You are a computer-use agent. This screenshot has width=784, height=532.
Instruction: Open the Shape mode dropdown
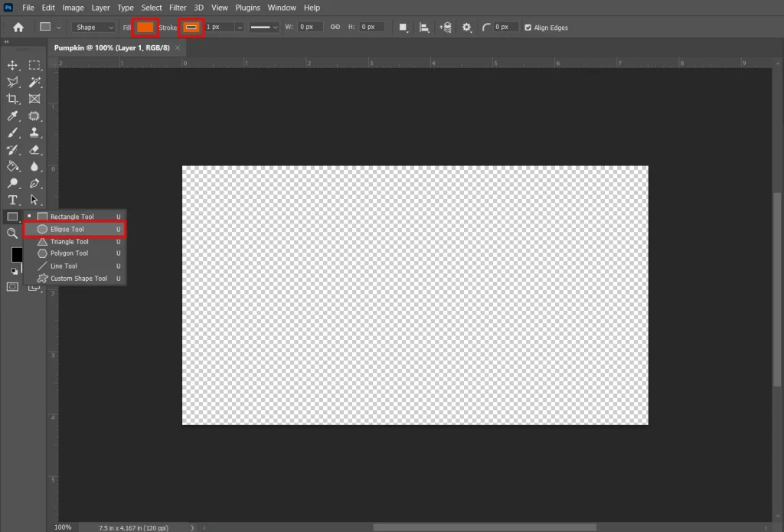coord(94,28)
